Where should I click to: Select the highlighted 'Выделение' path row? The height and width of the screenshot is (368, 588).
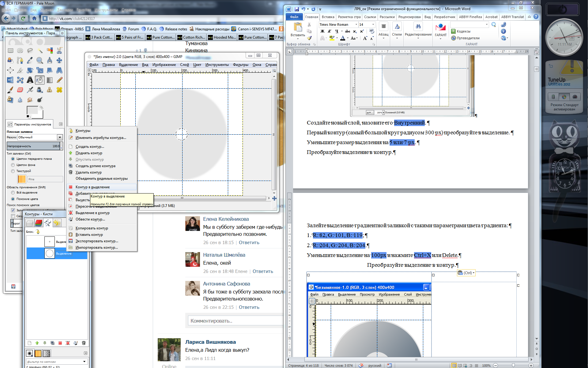click(57, 253)
